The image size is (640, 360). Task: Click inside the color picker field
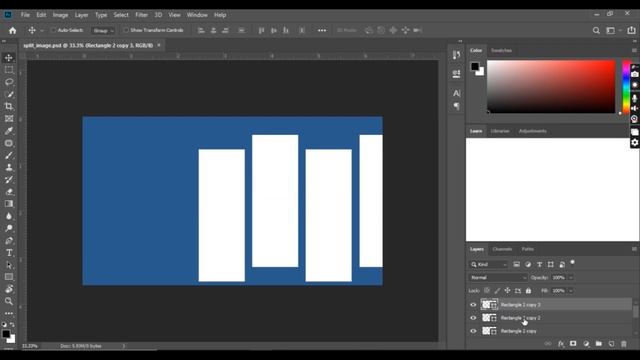(551, 87)
